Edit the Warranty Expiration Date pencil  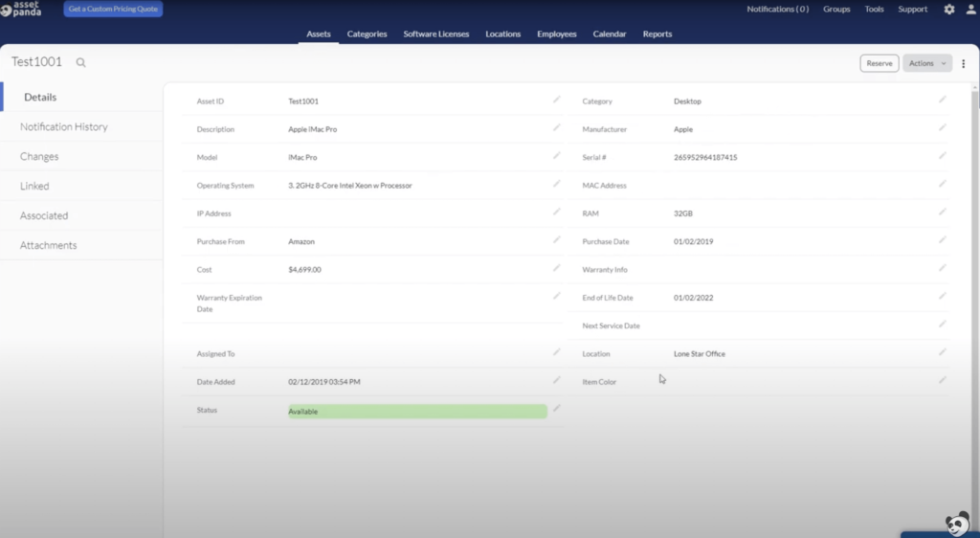pyautogui.click(x=556, y=296)
